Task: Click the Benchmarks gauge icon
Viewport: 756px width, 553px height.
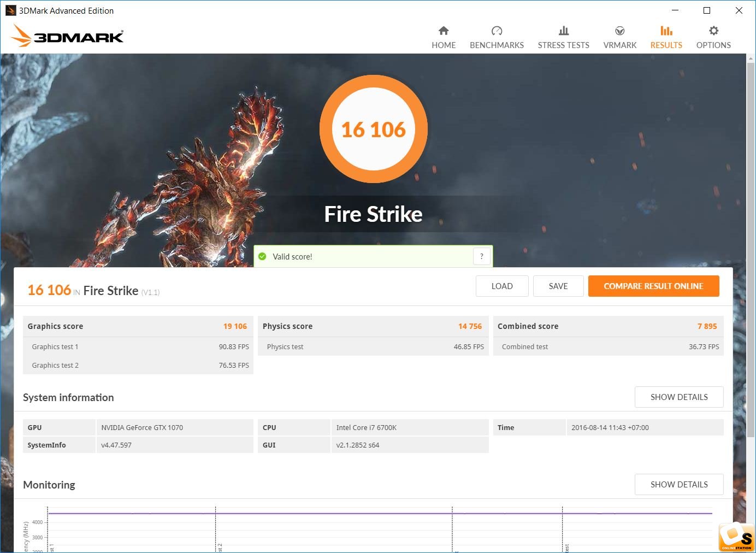Action: pyautogui.click(x=497, y=31)
